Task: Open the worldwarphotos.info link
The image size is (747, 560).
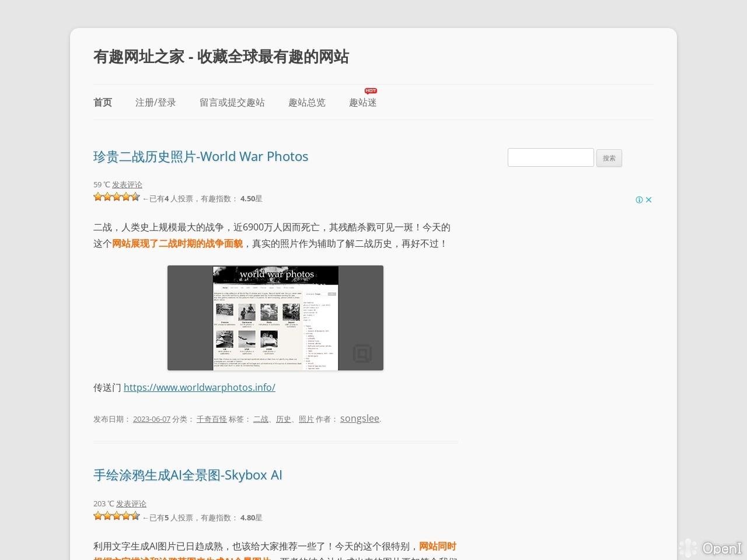Action: 200,387
